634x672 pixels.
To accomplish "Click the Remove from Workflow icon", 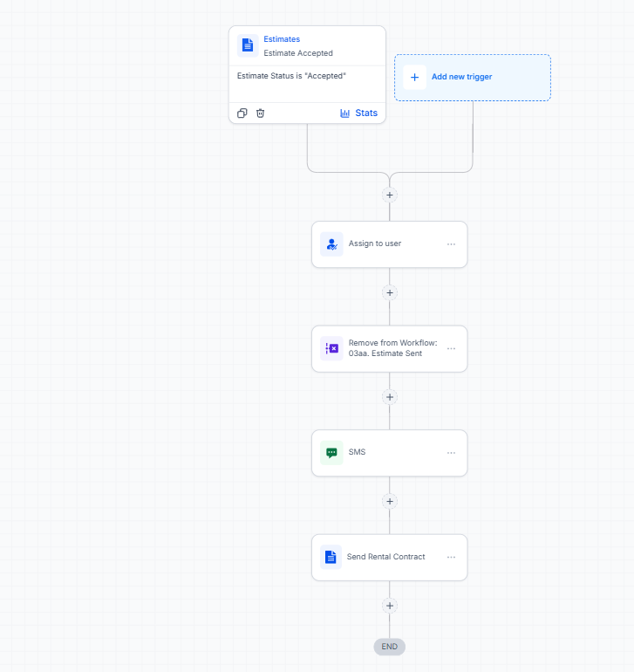I will pyautogui.click(x=331, y=348).
